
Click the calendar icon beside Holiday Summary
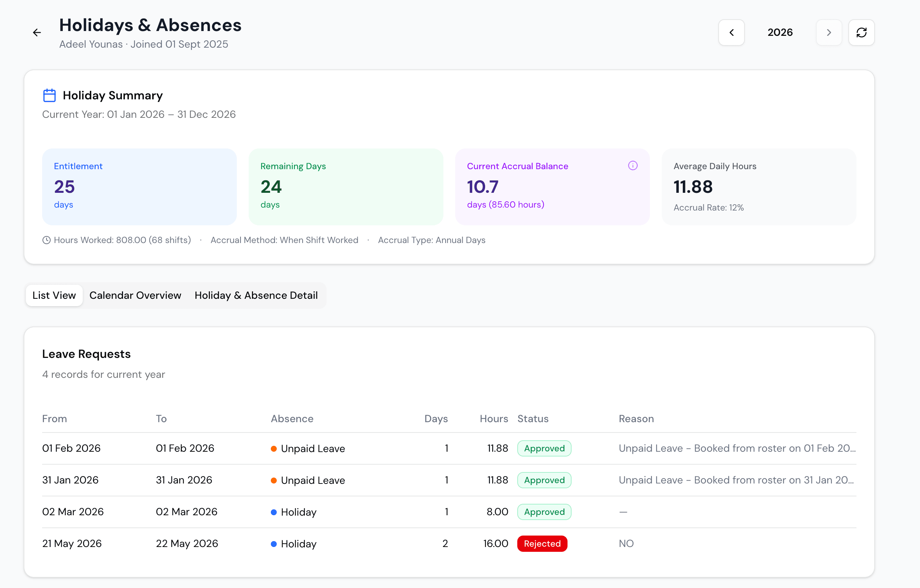[49, 95]
